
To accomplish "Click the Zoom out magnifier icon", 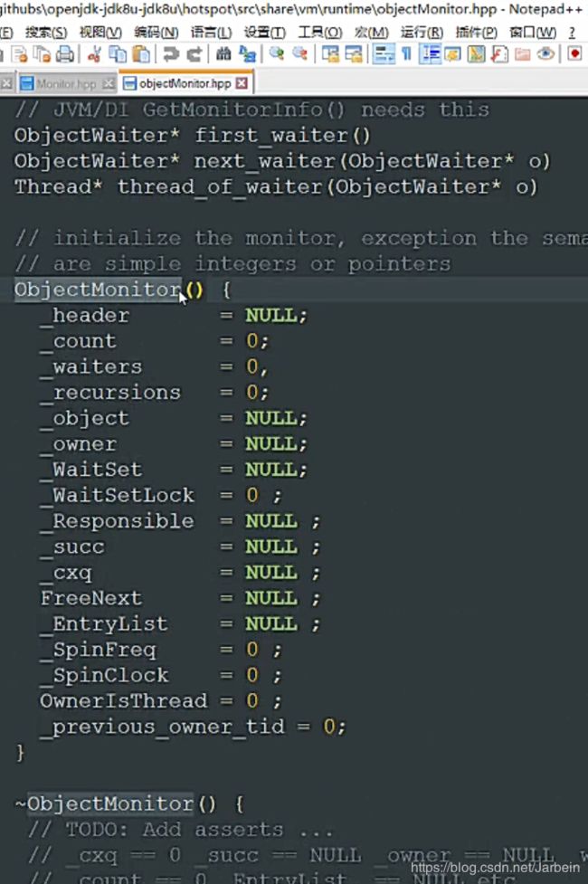I will [x=300, y=54].
